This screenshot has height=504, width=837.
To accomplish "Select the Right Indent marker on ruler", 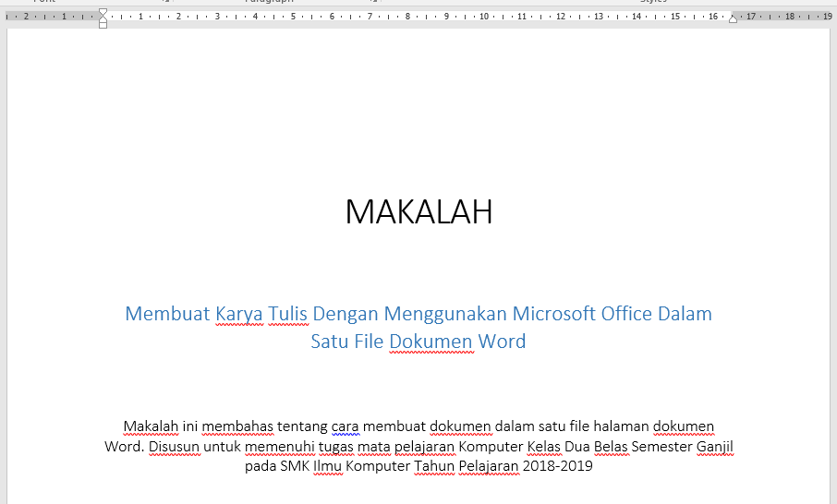I will pos(734,18).
